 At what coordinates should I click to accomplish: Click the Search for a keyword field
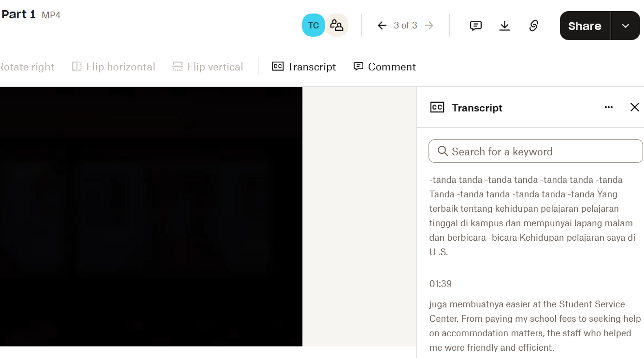(x=536, y=151)
